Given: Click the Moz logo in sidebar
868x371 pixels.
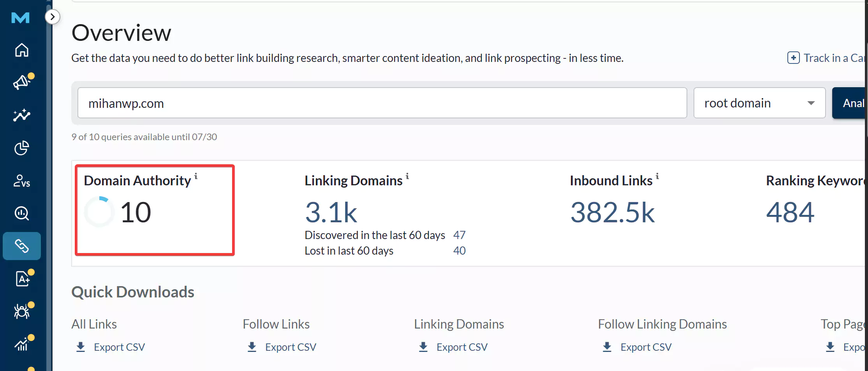Looking at the screenshot, I should click(x=21, y=18).
